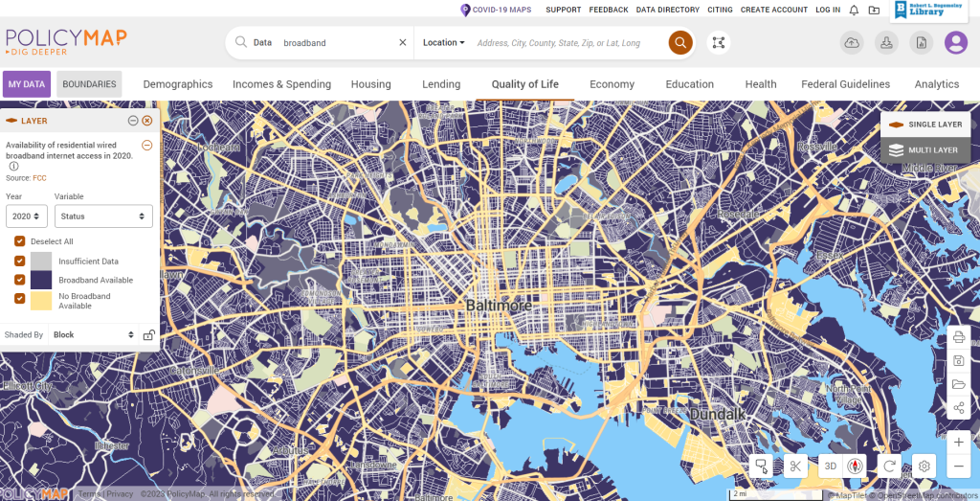Click LOG IN
The height and width of the screenshot is (501, 980).
tap(828, 10)
